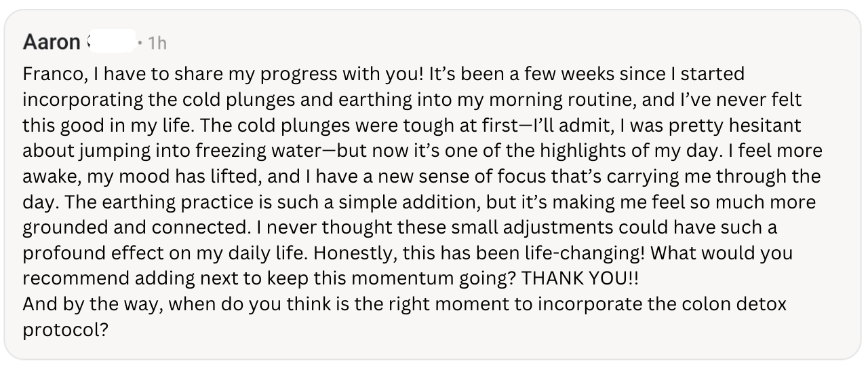The height and width of the screenshot is (368, 868).
Task: Click the 1h timestamp
Action: click(157, 43)
